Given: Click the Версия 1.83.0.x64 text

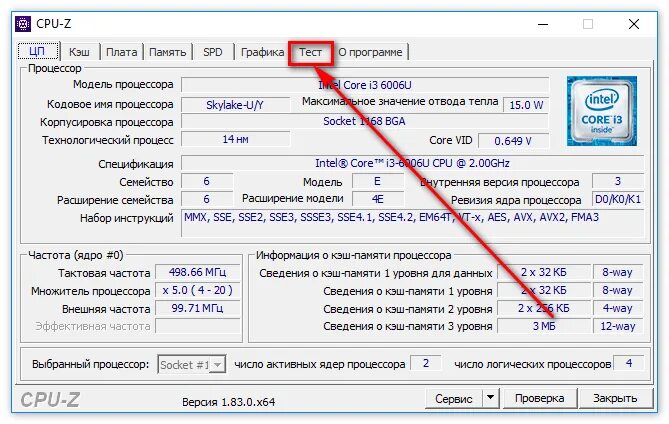Looking at the screenshot, I should (228, 402).
